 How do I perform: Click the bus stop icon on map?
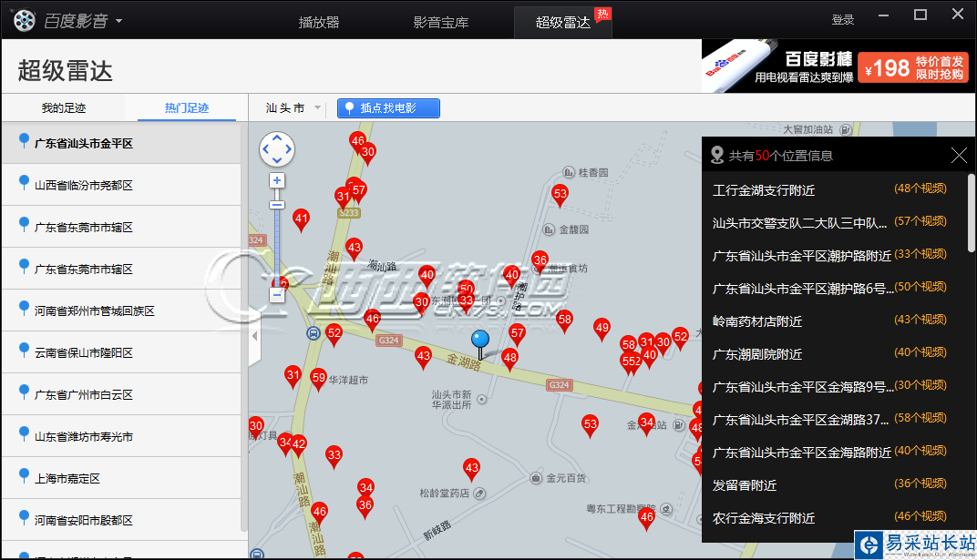tap(314, 333)
